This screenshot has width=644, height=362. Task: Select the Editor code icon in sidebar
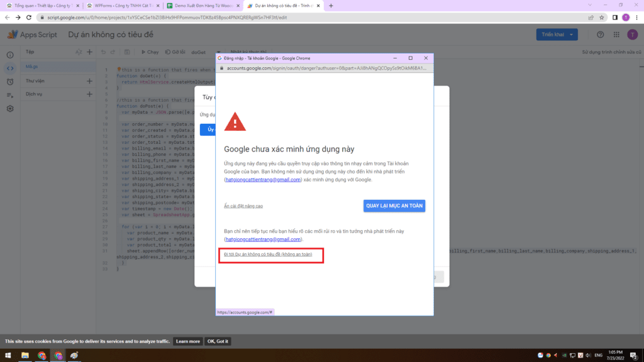[x=10, y=68]
